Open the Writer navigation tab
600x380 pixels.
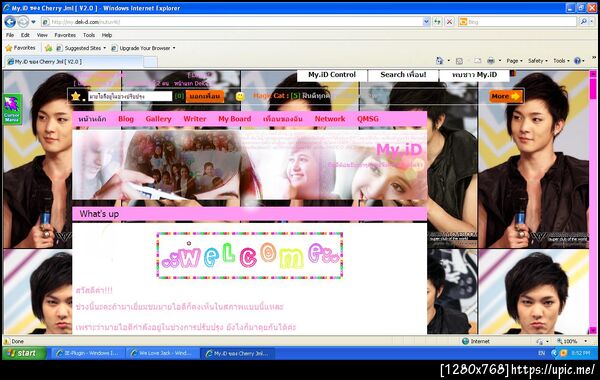coord(195,119)
